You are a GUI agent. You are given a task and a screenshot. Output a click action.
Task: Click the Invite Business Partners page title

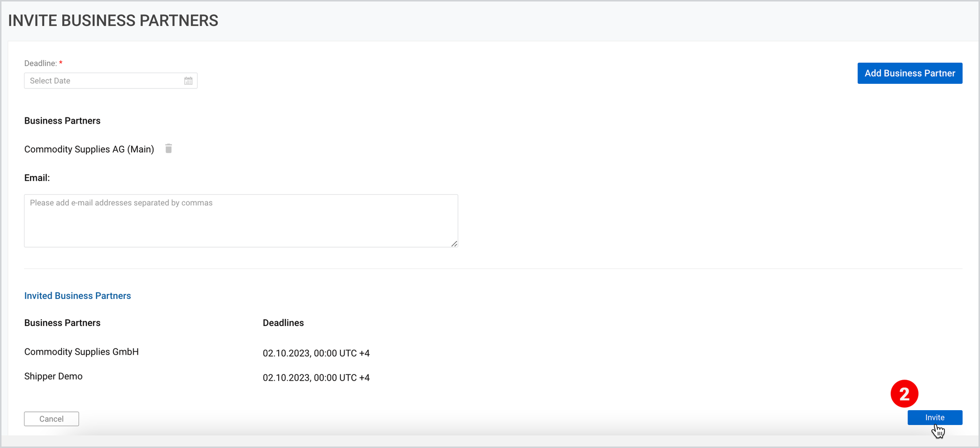click(113, 20)
